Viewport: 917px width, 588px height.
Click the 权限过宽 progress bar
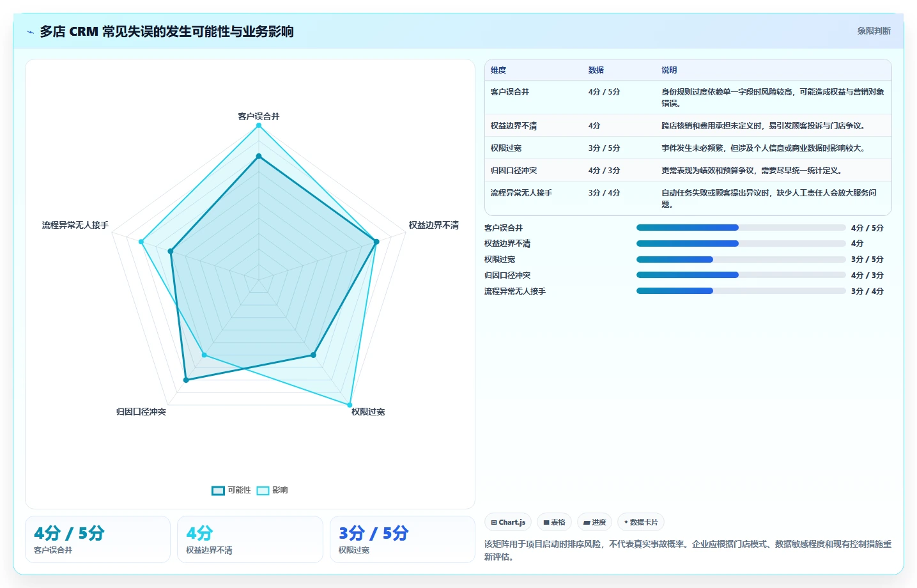click(x=741, y=259)
